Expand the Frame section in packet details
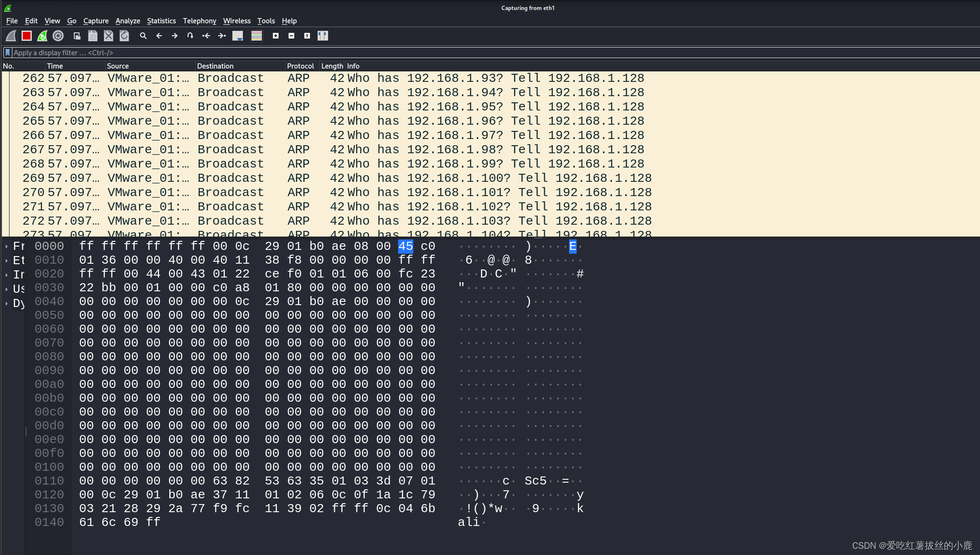This screenshot has height=555, width=980. point(6,246)
